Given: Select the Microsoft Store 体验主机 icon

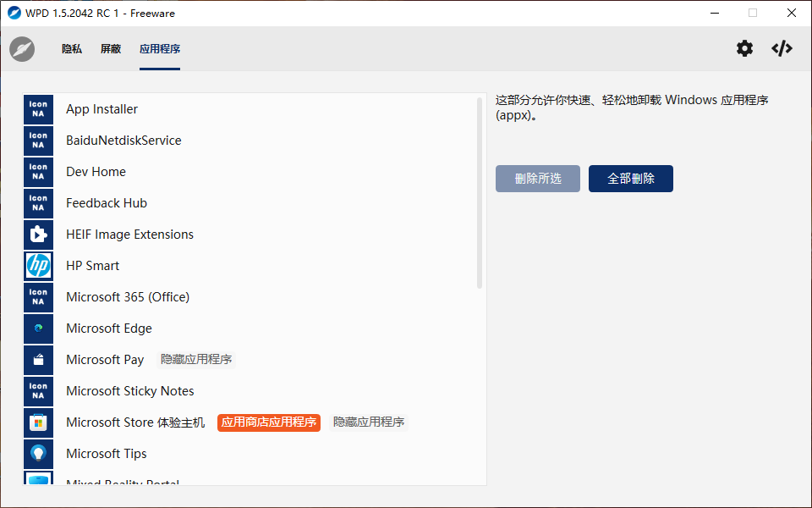Looking at the screenshot, I should 38,423.
